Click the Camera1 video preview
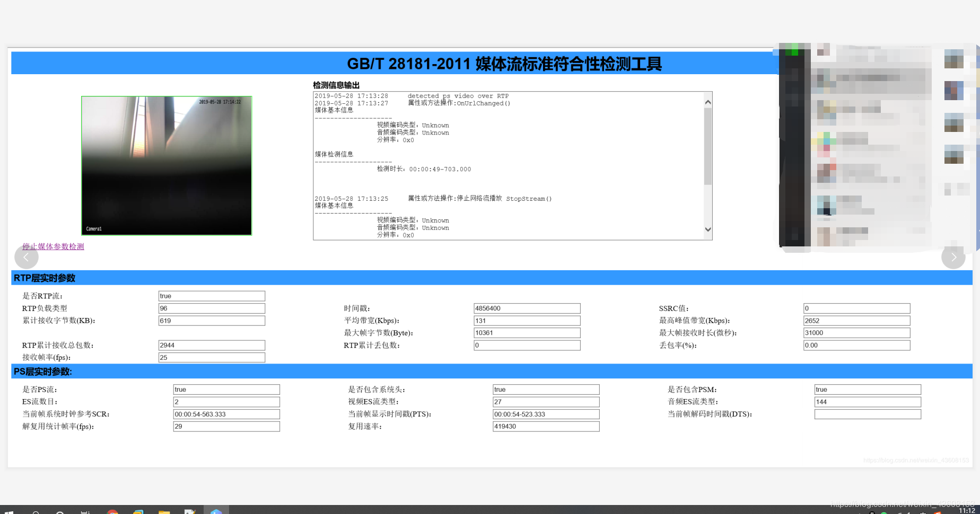 pyautogui.click(x=167, y=165)
